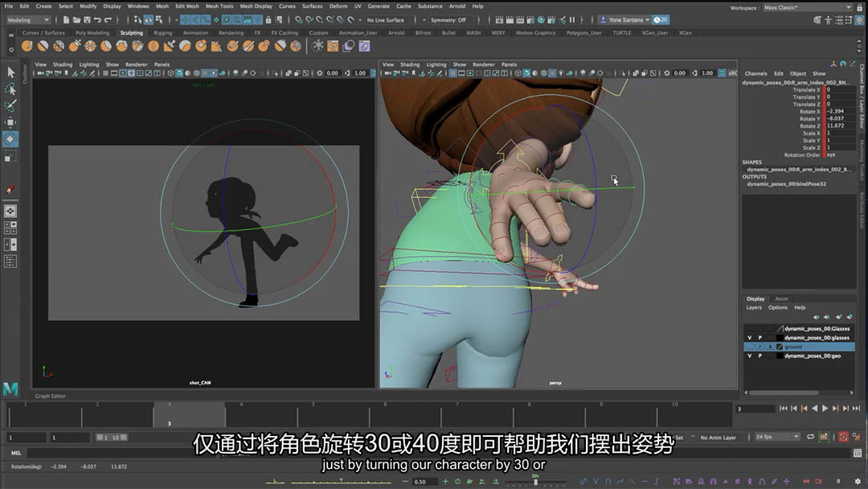
Task: Click the dynamic_poses_00:geo layer color swatch
Action: click(780, 356)
